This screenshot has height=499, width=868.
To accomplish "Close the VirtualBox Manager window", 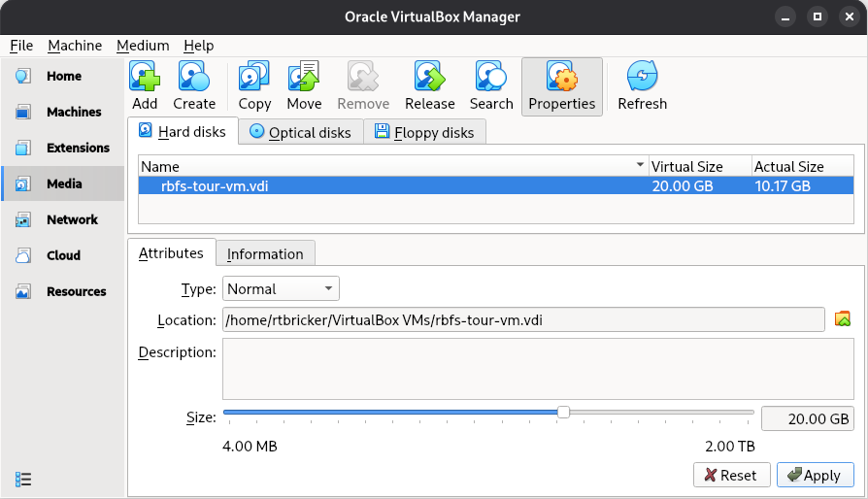I will pos(850,17).
